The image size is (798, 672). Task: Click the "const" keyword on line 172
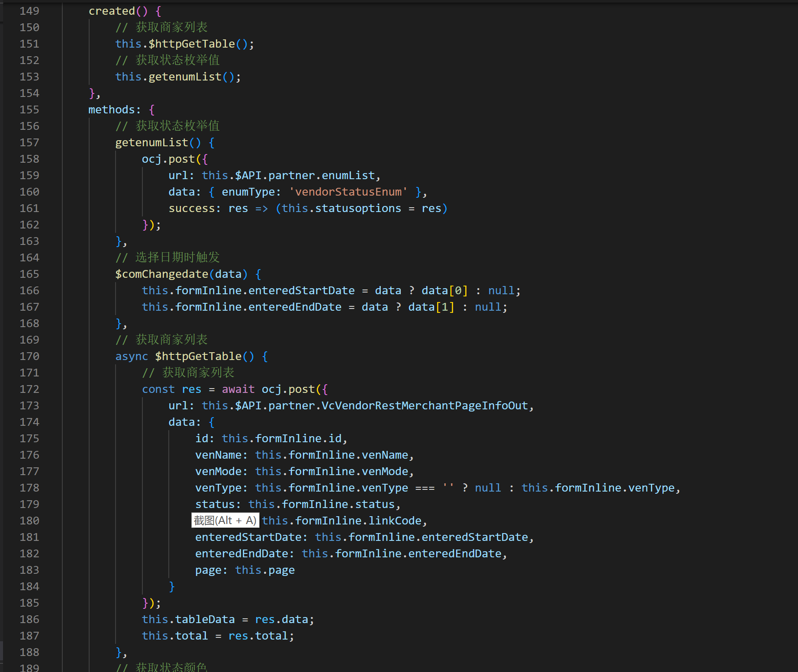[158, 389]
